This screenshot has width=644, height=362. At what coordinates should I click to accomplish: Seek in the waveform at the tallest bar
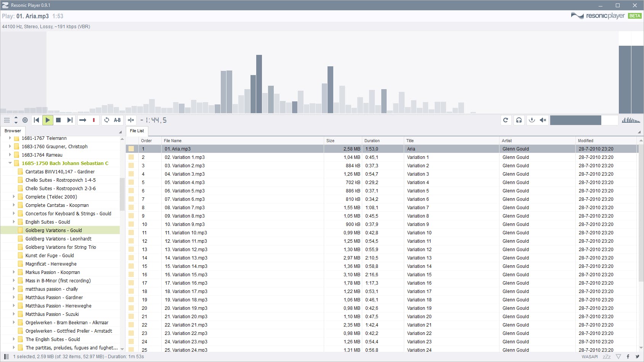tap(259, 84)
